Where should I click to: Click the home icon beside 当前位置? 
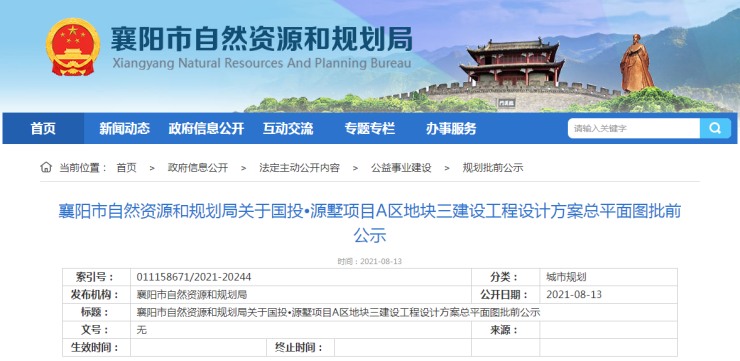[46, 167]
